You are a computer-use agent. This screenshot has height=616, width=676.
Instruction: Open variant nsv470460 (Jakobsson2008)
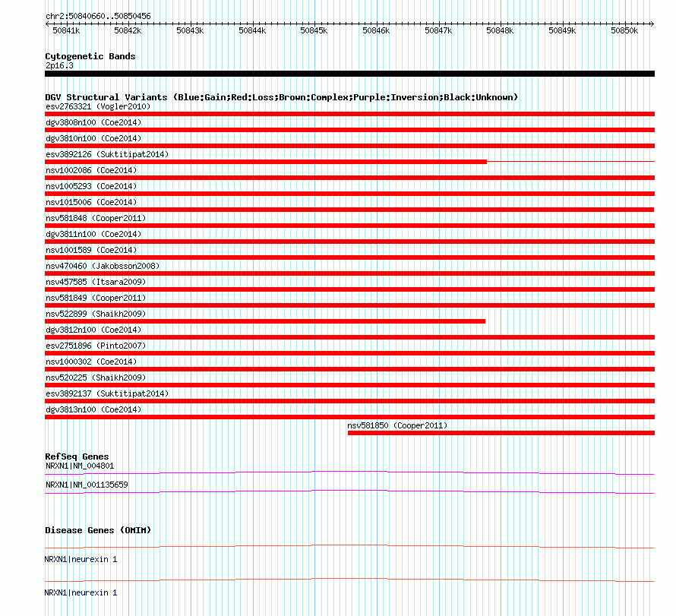click(103, 267)
